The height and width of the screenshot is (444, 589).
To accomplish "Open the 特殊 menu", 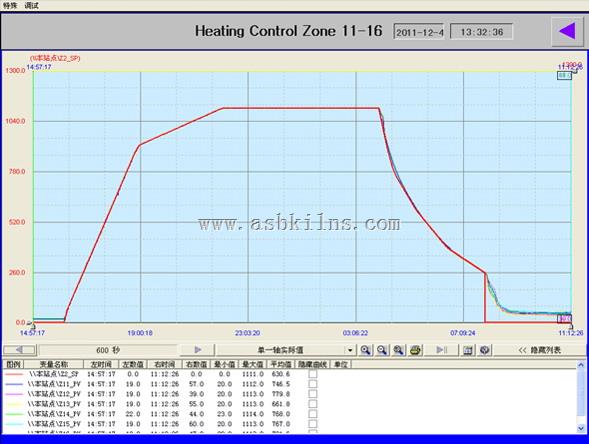I will coord(11,5).
